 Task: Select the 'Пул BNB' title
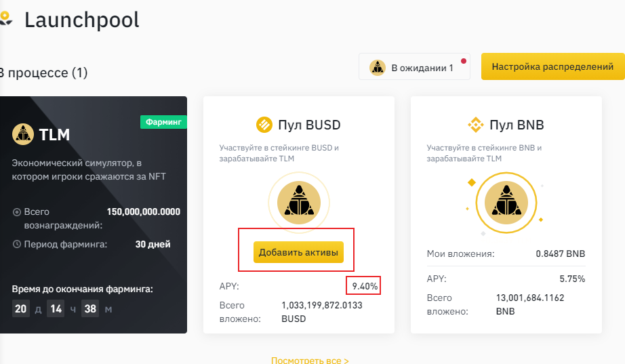[517, 125]
